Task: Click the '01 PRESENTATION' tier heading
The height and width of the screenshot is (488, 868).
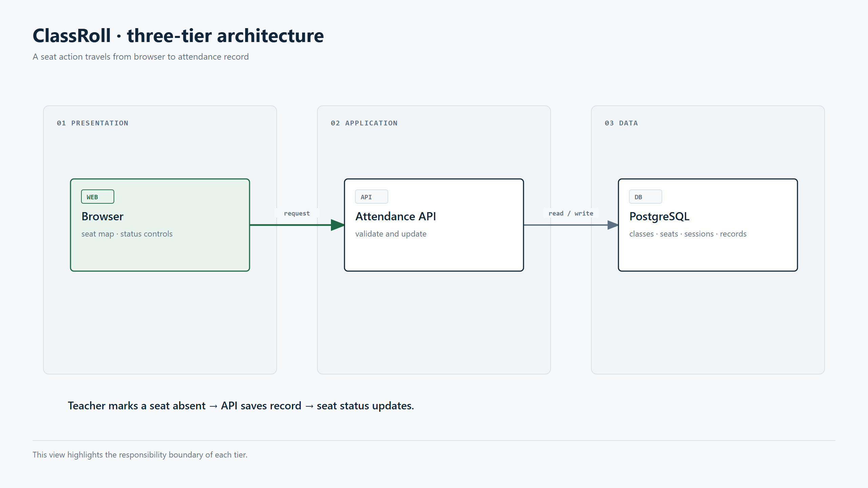Action: 93,123
